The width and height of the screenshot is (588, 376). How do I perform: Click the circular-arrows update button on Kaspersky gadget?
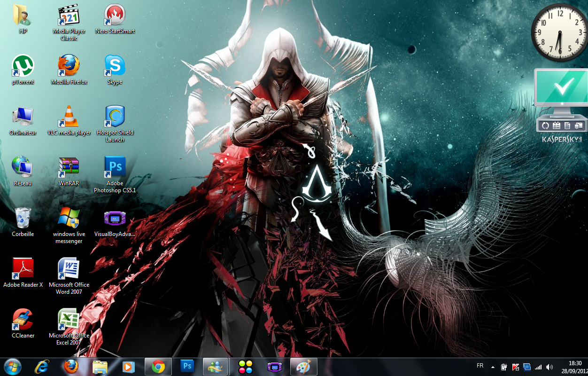pos(545,125)
